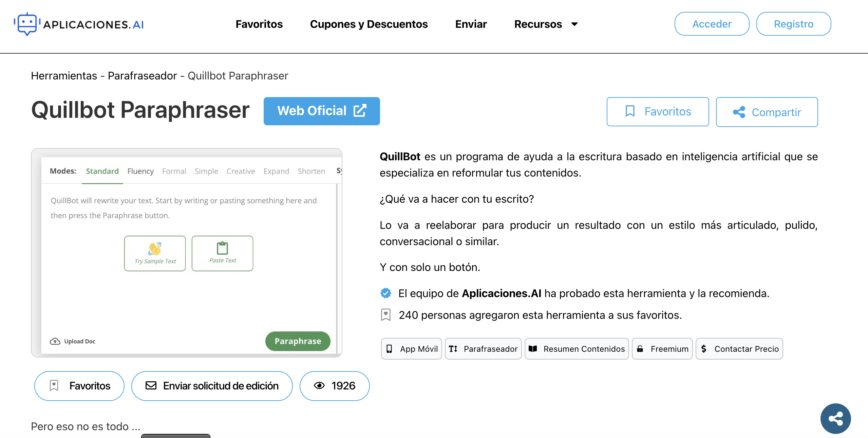Click Parafraseador breadcrumb link
Viewport: 868px width, 438px height.
142,76
